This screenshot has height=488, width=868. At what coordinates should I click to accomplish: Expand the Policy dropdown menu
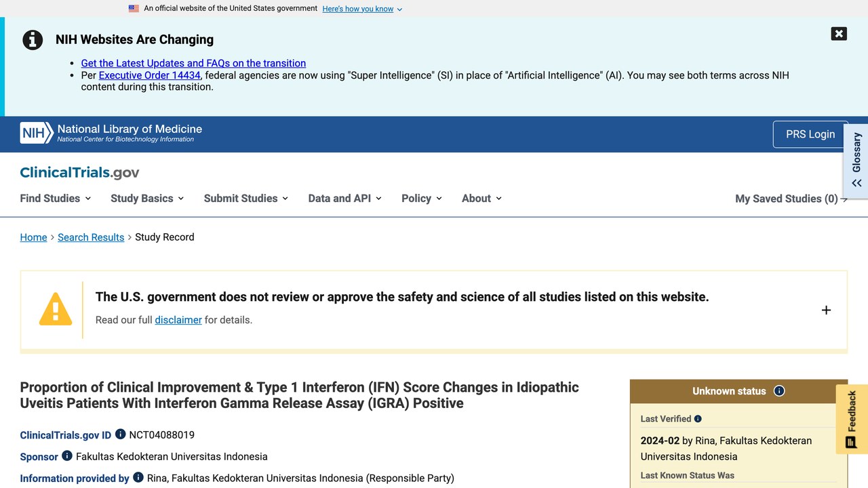[x=422, y=199]
